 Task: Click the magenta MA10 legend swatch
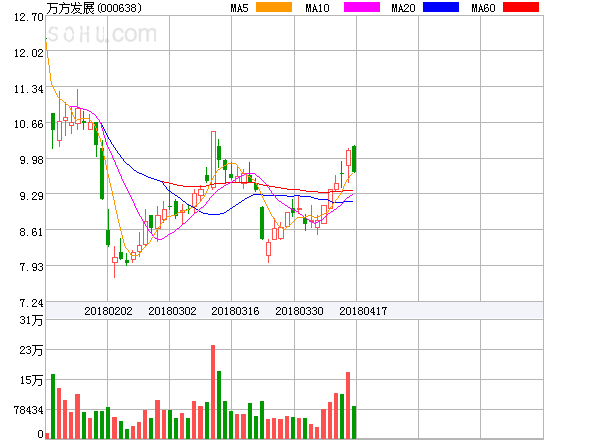tap(362, 7)
